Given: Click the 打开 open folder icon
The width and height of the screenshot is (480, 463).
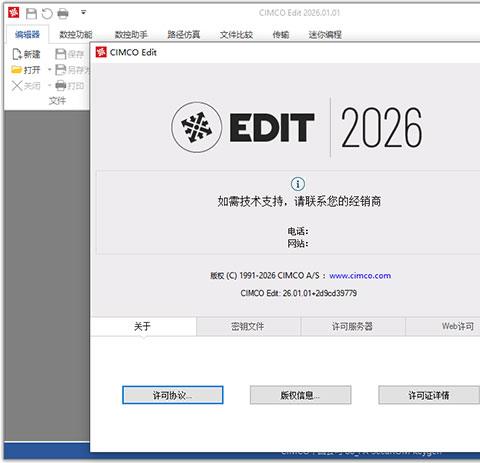Looking at the screenshot, I should click(x=16, y=70).
